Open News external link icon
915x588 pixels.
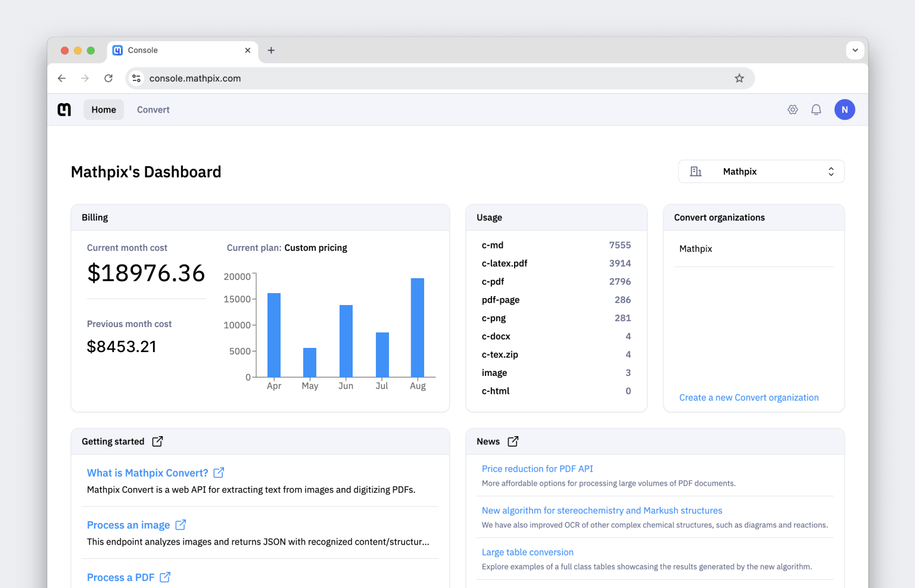(x=513, y=441)
